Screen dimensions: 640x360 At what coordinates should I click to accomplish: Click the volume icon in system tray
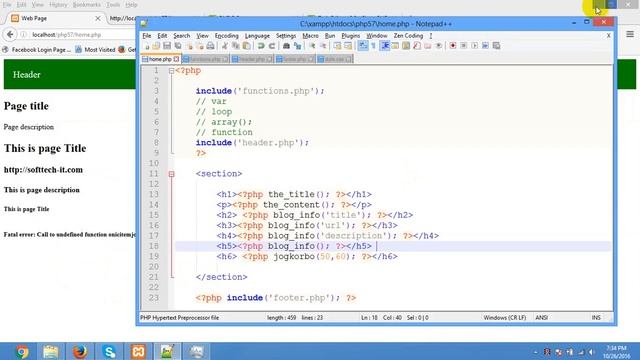(x=591, y=352)
